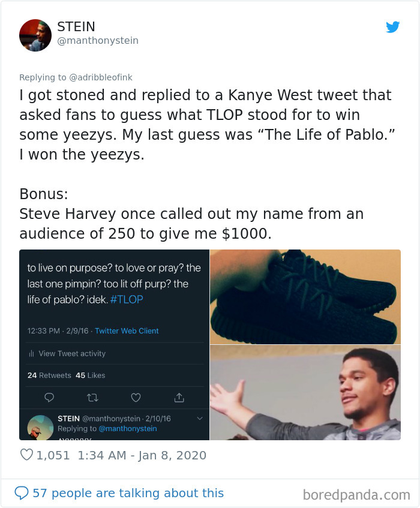Click the 1:34 AM - Jan 8, 2020 timestamp
This screenshot has height=508, width=420.
(x=142, y=455)
